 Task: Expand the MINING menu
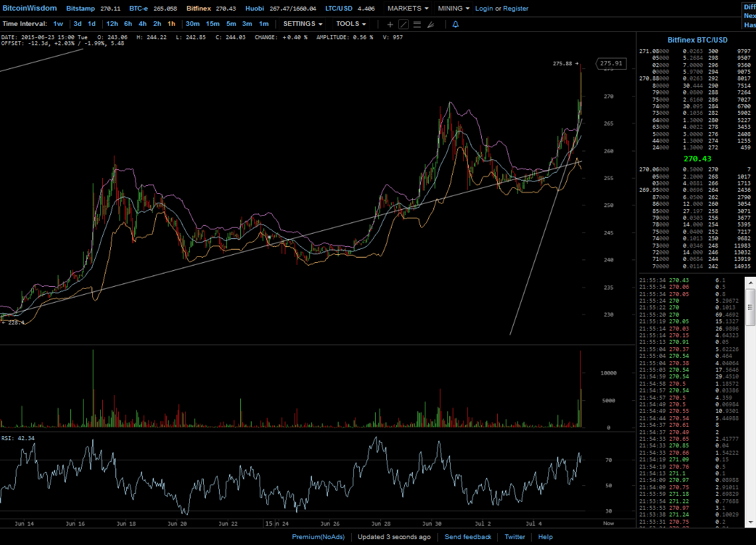pos(454,8)
